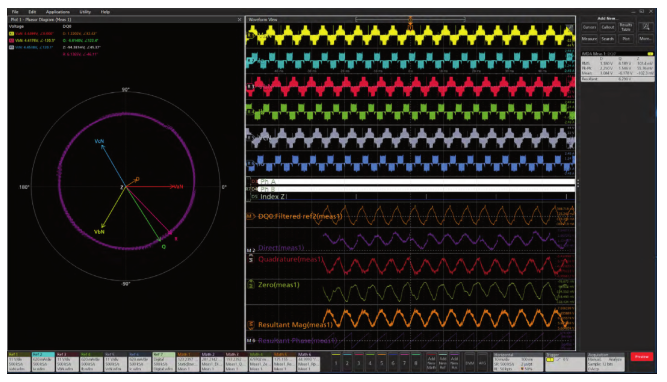Turn on channel 3
The height and width of the screenshot is (382, 667).
359,362
